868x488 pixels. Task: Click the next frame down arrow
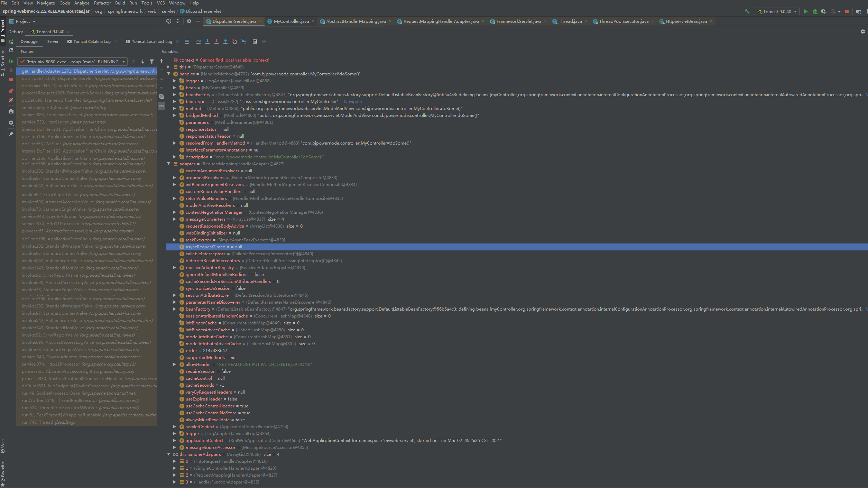point(142,62)
